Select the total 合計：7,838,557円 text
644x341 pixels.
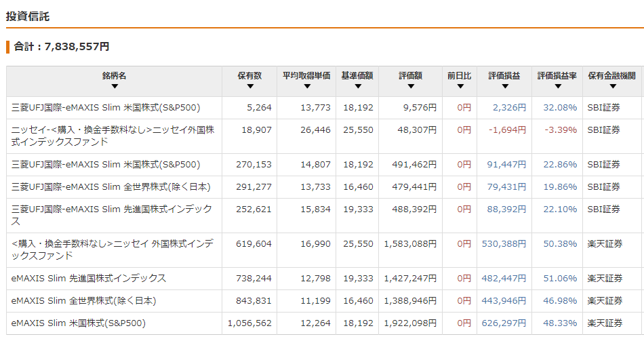click(62, 46)
